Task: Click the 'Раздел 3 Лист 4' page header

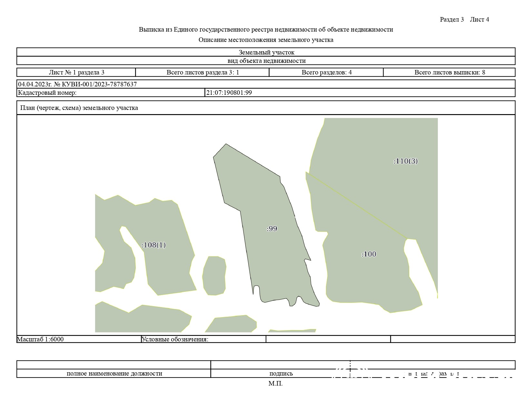Action: (x=464, y=20)
